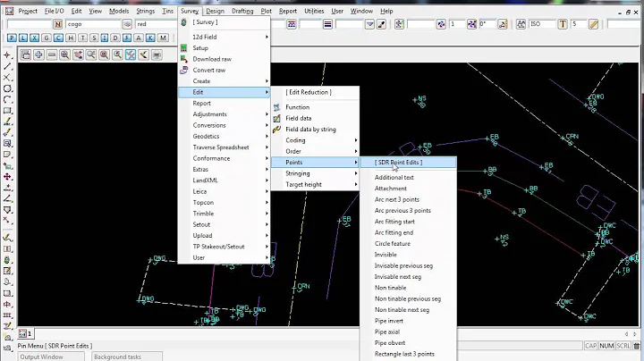Click the model layers icon next to cogo

(x=127, y=24)
